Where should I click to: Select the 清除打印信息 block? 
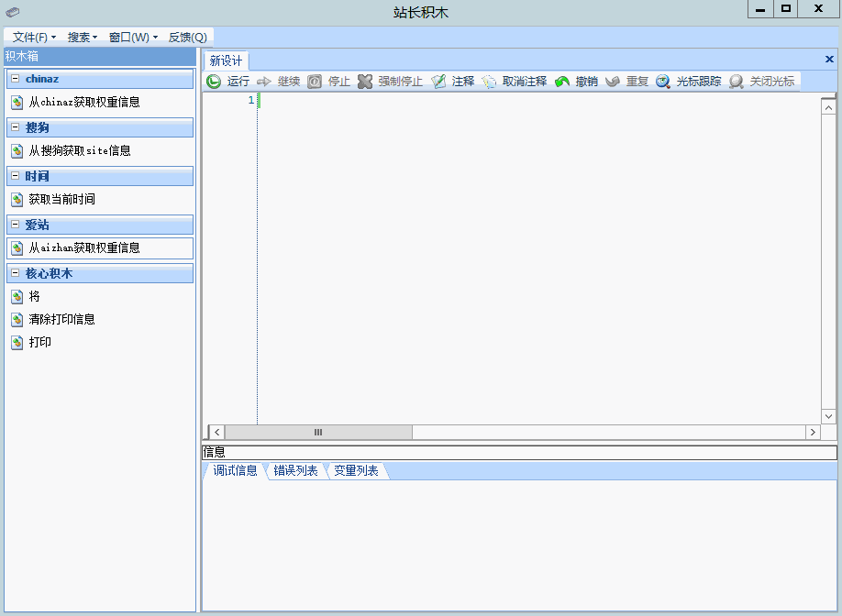pyautogui.click(x=61, y=320)
